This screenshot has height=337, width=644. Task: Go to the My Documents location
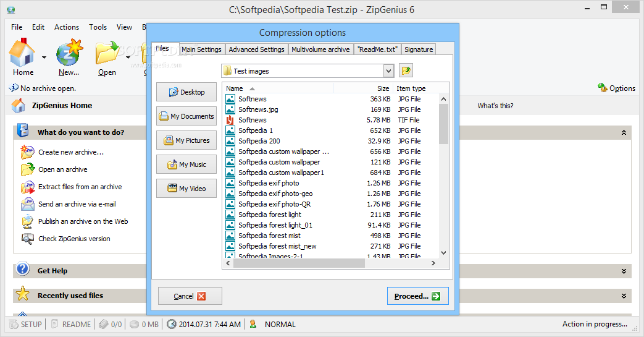pos(186,116)
